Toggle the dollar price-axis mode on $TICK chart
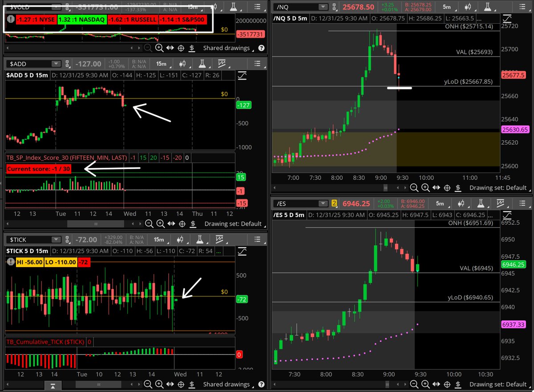The width and height of the screenshot is (534, 392). point(192,384)
